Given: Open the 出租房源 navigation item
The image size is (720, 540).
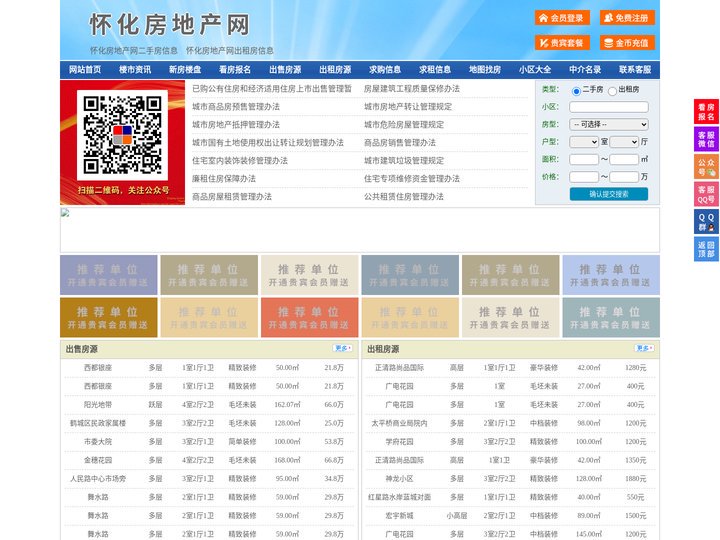Looking at the screenshot, I should [x=335, y=70].
